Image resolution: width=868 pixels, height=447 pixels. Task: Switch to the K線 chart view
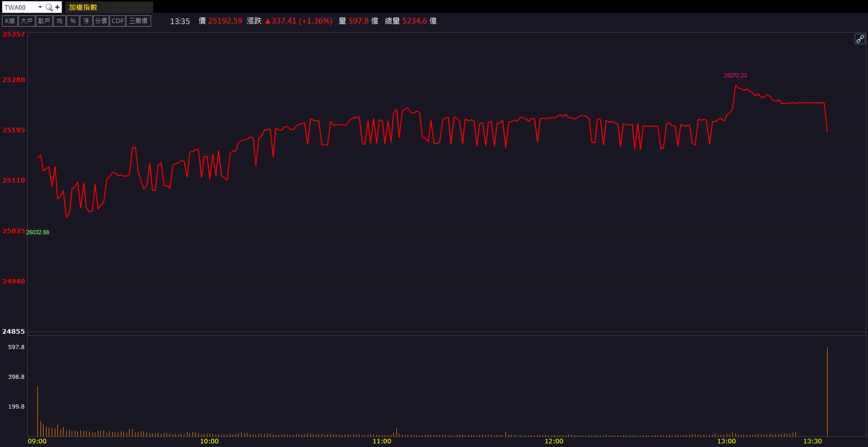click(10, 21)
